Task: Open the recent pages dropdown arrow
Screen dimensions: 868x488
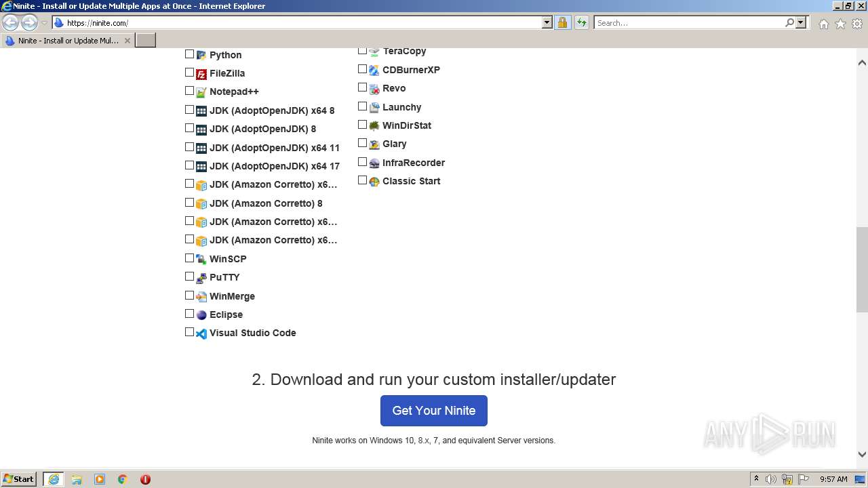Action: point(44,23)
